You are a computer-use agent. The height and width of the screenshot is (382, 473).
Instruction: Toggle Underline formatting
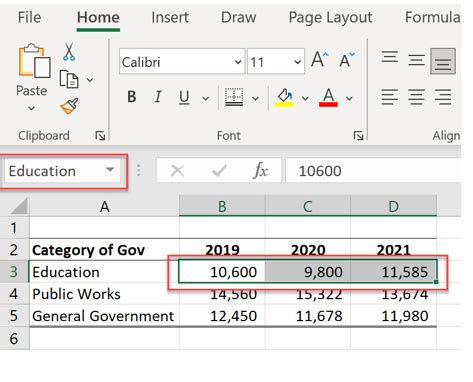coord(184,97)
